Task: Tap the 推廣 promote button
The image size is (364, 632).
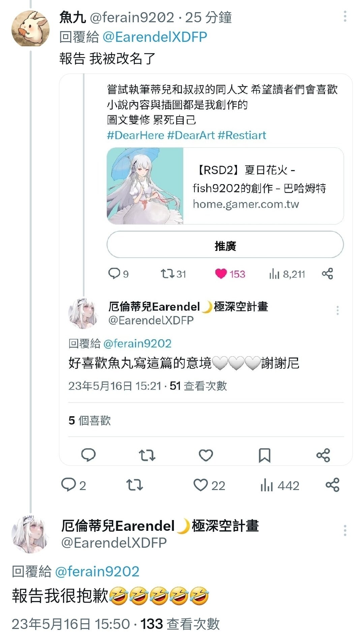Action: pyautogui.click(x=225, y=245)
